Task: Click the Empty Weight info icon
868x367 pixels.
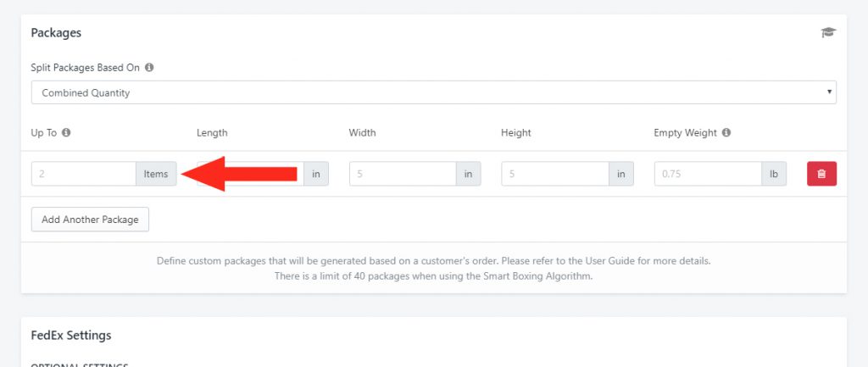Action: tap(726, 133)
